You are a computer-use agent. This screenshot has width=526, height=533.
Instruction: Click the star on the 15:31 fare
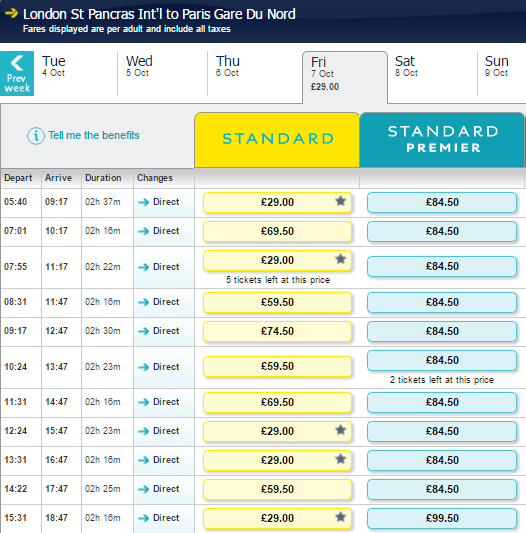(340, 517)
